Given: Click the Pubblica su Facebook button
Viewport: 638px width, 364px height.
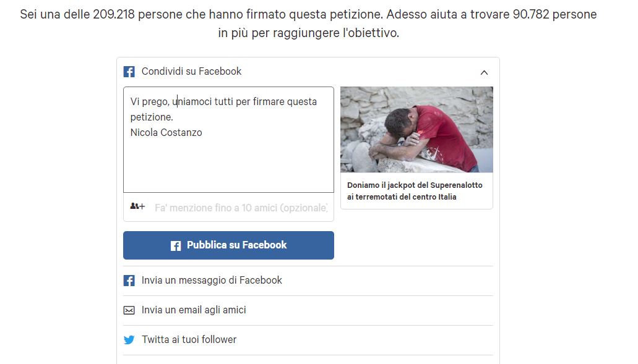Looking at the screenshot, I should (x=229, y=245).
